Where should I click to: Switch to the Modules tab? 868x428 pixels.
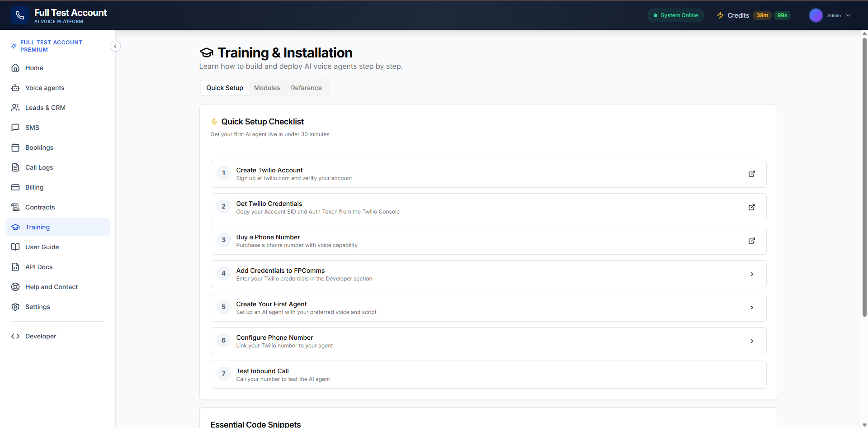pos(267,87)
